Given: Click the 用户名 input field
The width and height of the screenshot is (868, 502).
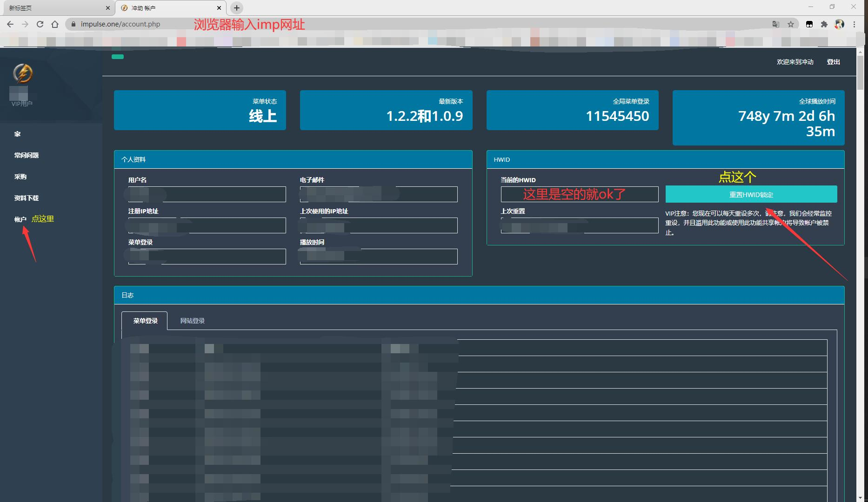Looking at the screenshot, I should 207,194.
